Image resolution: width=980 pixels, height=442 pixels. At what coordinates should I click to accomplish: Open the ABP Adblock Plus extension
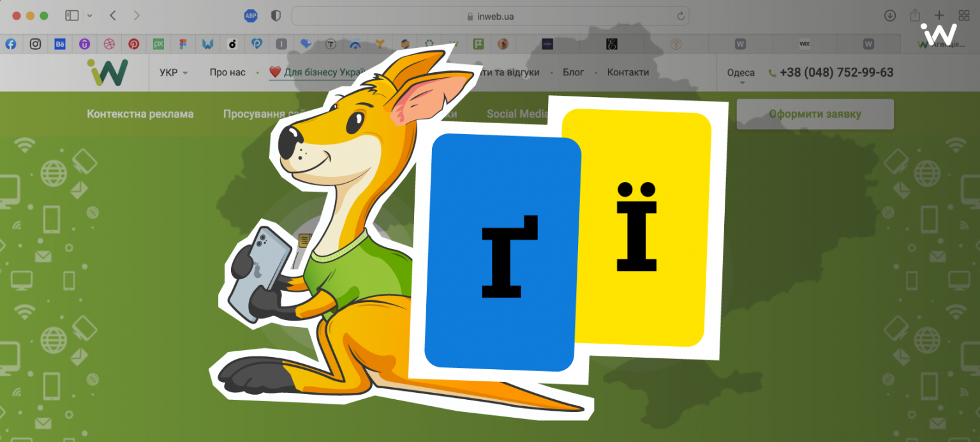(x=251, y=15)
